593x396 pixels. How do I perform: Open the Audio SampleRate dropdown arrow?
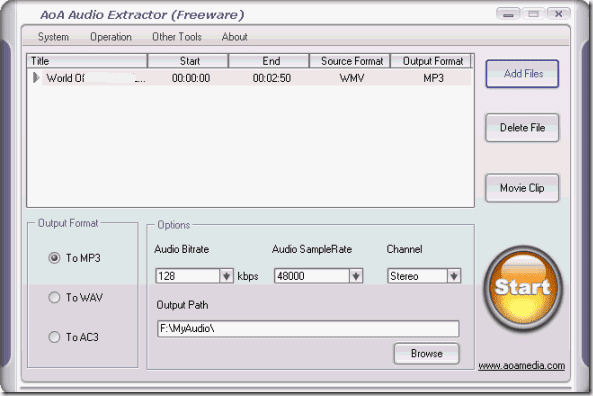(355, 276)
